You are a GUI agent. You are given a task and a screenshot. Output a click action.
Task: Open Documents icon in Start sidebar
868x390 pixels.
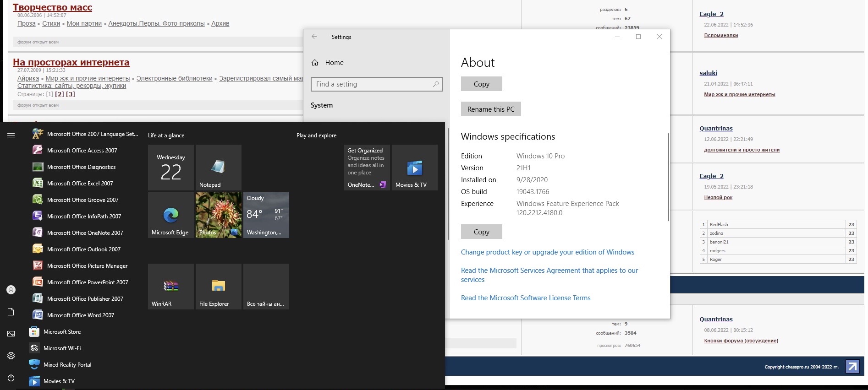pyautogui.click(x=11, y=312)
